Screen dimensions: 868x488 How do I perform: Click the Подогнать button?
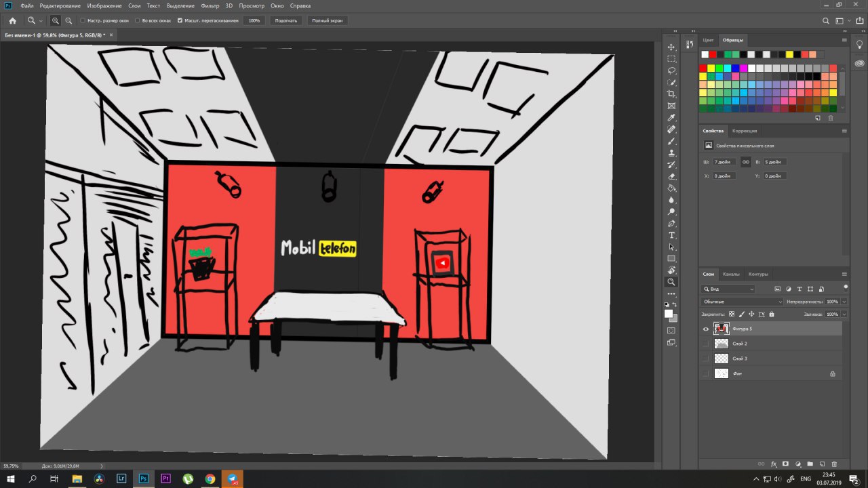(x=286, y=21)
